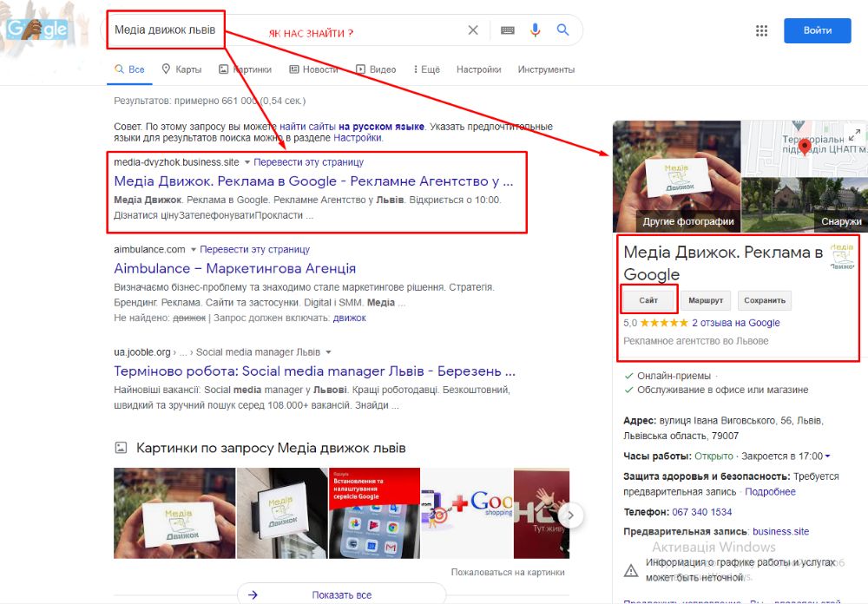Viewport: 868px width, 604px height.
Task: Open the hanging sign Медіа Движок thumbnail
Action: [282, 513]
